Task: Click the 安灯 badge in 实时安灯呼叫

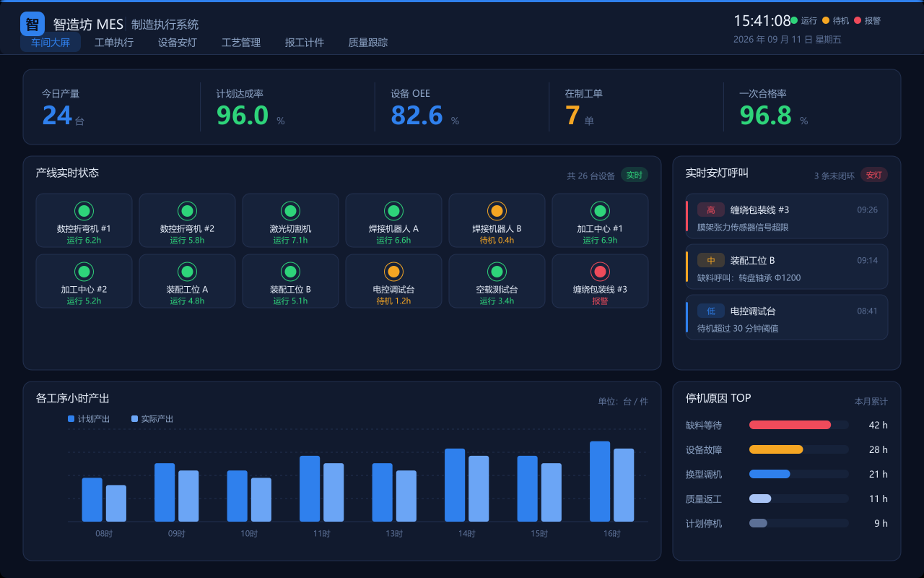Action: (874, 175)
